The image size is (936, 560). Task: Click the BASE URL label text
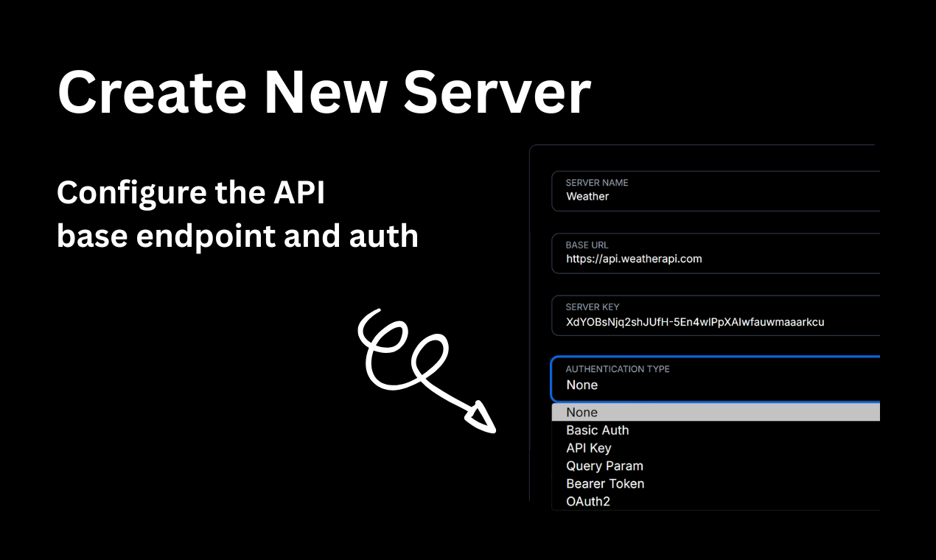(x=587, y=245)
